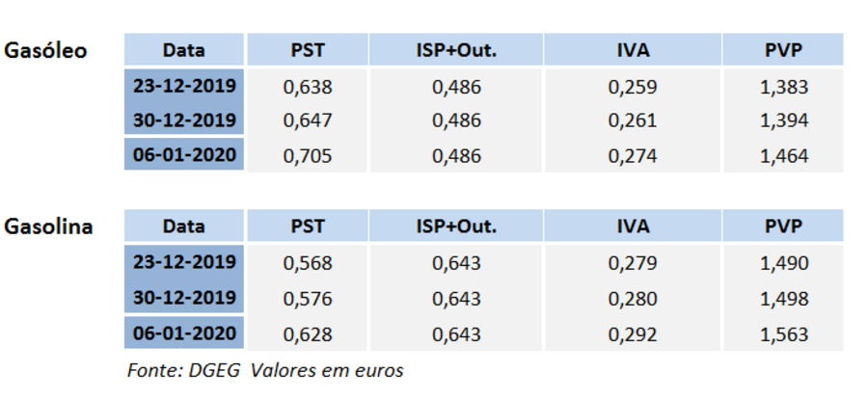Click the PST header in the Gasóleo table
This screenshot has height=399, width=868.
coord(308,50)
